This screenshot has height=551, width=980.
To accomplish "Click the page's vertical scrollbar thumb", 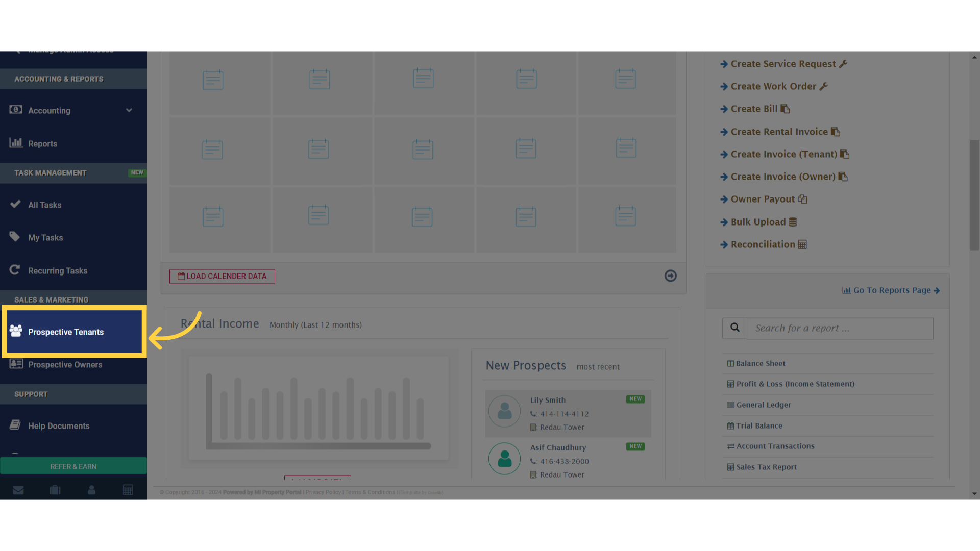I will [974, 195].
